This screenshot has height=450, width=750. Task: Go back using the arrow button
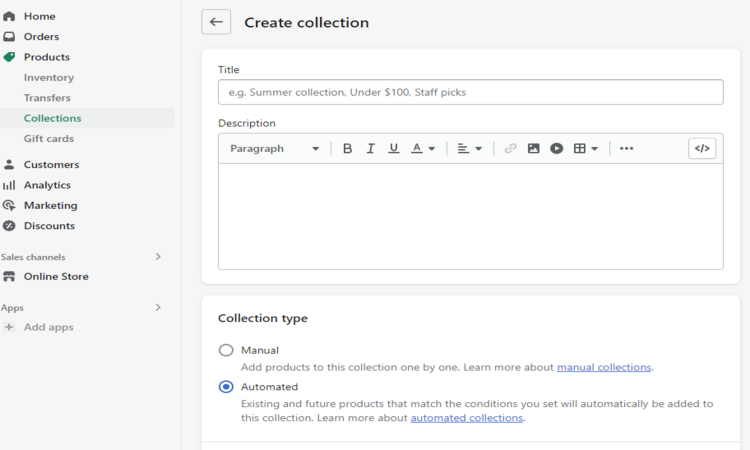216,22
